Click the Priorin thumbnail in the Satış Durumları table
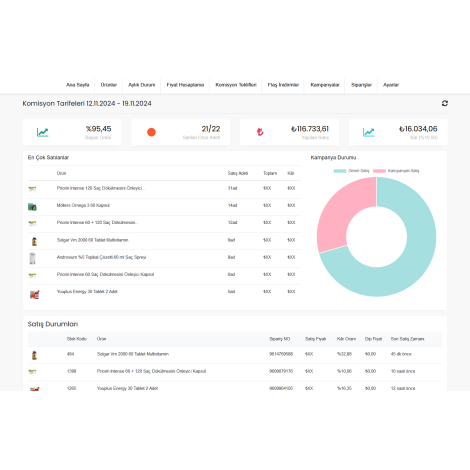Viewport: 470px width, 470px height. click(x=32, y=371)
